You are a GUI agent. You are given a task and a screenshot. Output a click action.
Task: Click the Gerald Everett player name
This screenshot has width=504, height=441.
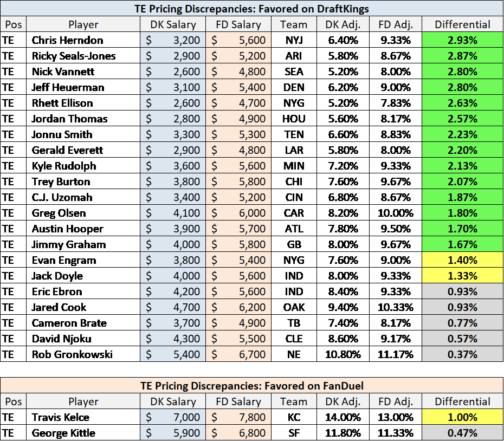click(67, 150)
